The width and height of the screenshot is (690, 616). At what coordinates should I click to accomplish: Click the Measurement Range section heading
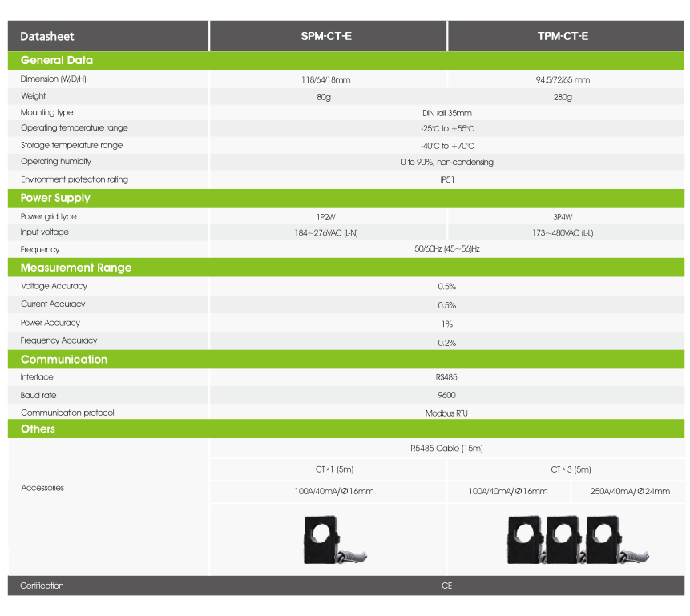76,268
